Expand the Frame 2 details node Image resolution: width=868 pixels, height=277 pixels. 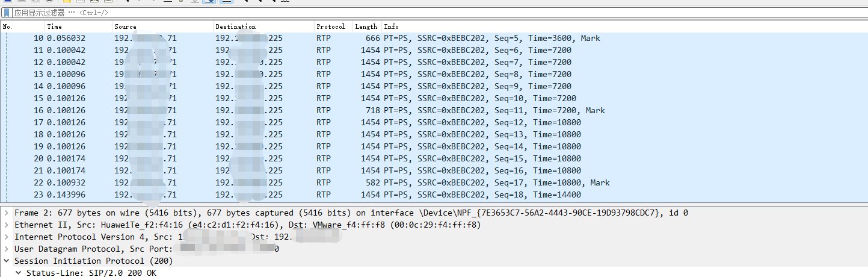pos(6,213)
